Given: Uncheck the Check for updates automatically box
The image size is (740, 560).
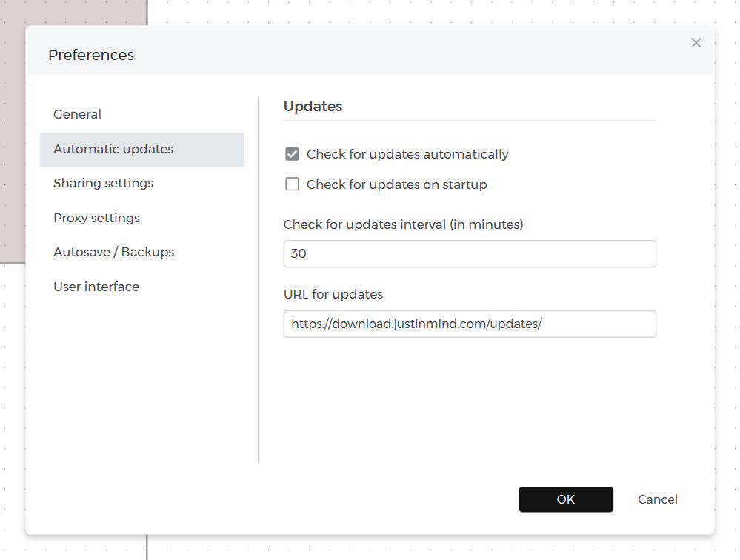Looking at the screenshot, I should click(292, 154).
